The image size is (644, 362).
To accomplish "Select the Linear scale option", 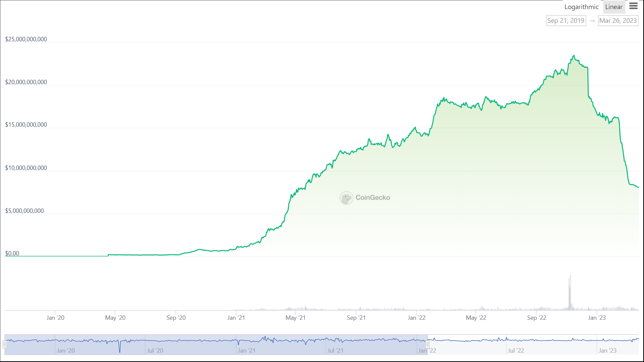I will pos(614,7).
